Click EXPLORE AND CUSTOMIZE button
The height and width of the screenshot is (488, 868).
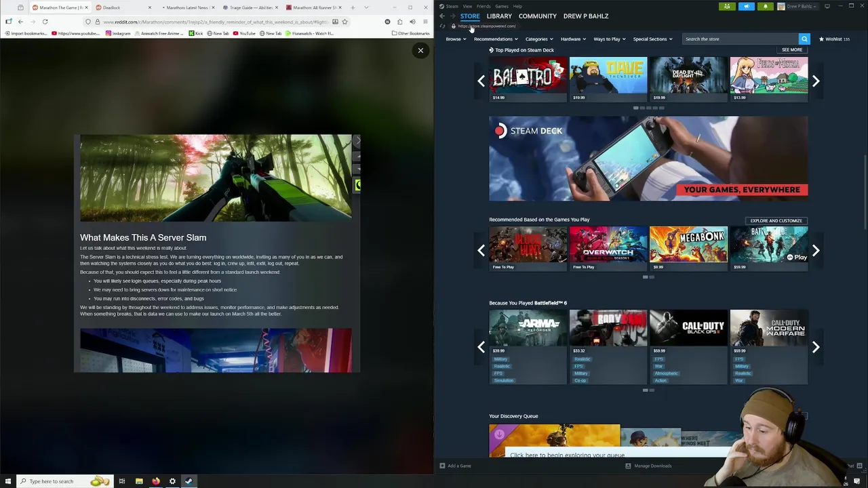[776, 221]
